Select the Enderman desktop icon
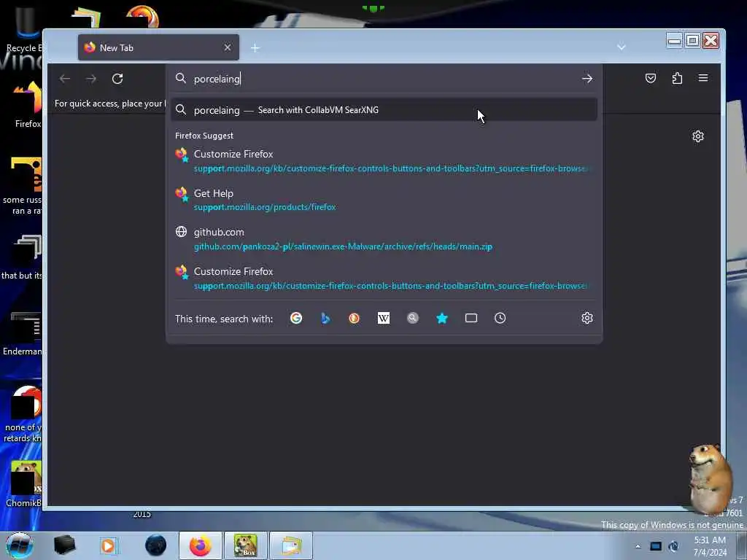Image resolution: width=747 pixels, height=560 pixels. click(23, 333)
